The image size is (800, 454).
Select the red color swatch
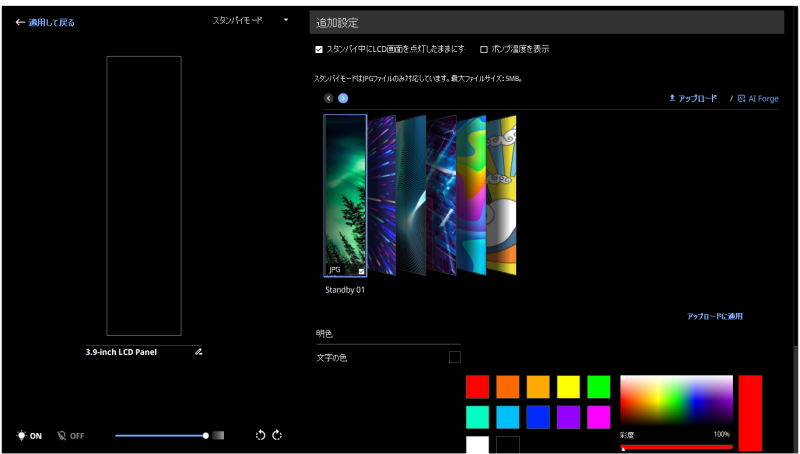coord(477,387)
